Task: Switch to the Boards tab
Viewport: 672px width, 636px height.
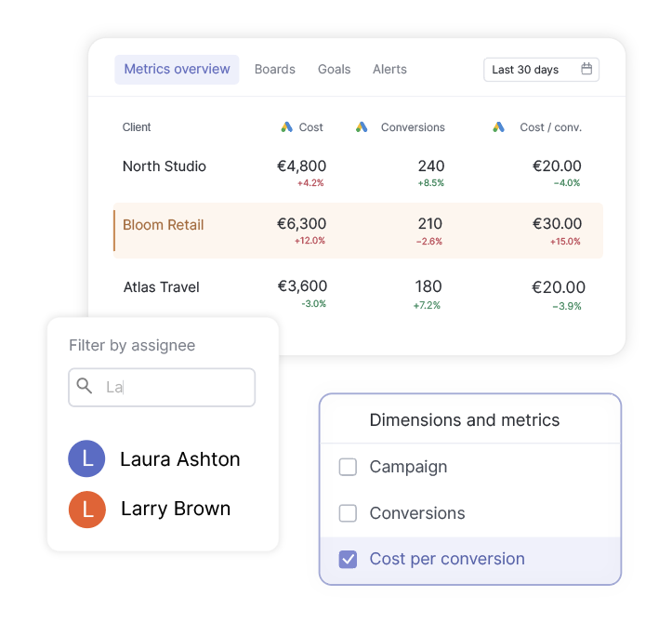Action: (275, 69)
